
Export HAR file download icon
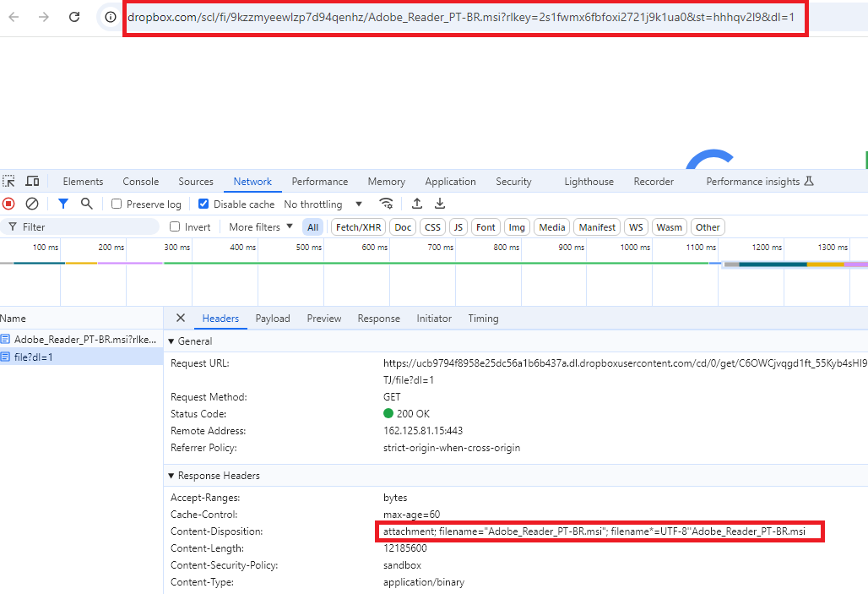coord(440,204)
